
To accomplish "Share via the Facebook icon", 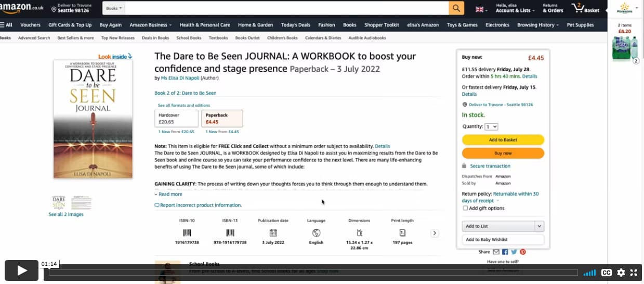I will (505, 252).
